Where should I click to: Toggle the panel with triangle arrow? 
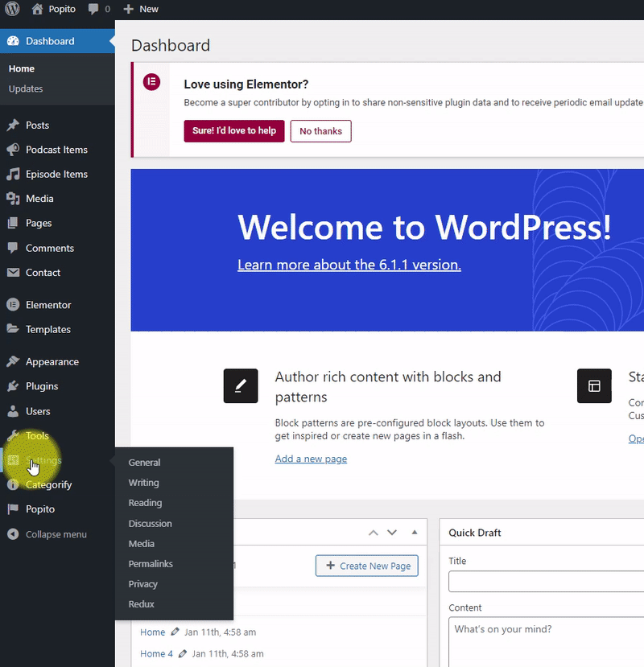415,533
